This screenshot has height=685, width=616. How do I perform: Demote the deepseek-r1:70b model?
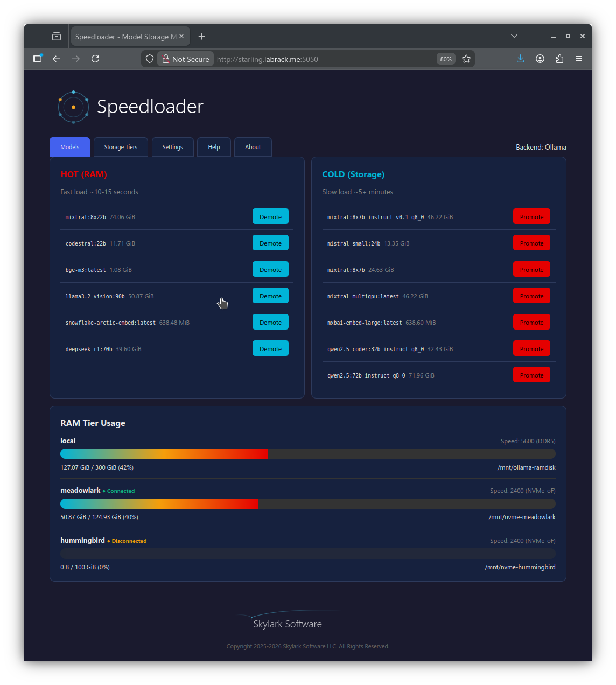point(270,348)
